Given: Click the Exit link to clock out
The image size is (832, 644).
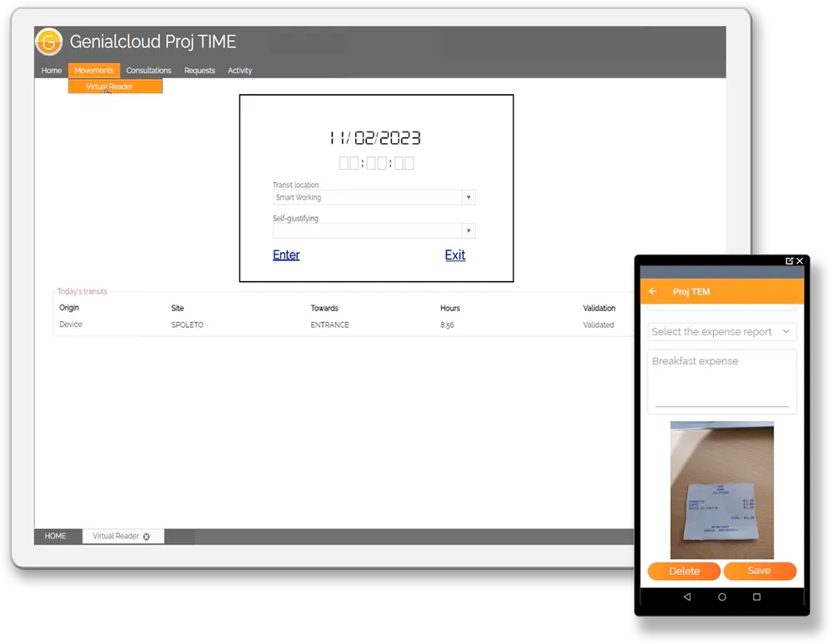Looking at the screenshot, I should coord(455,255).
